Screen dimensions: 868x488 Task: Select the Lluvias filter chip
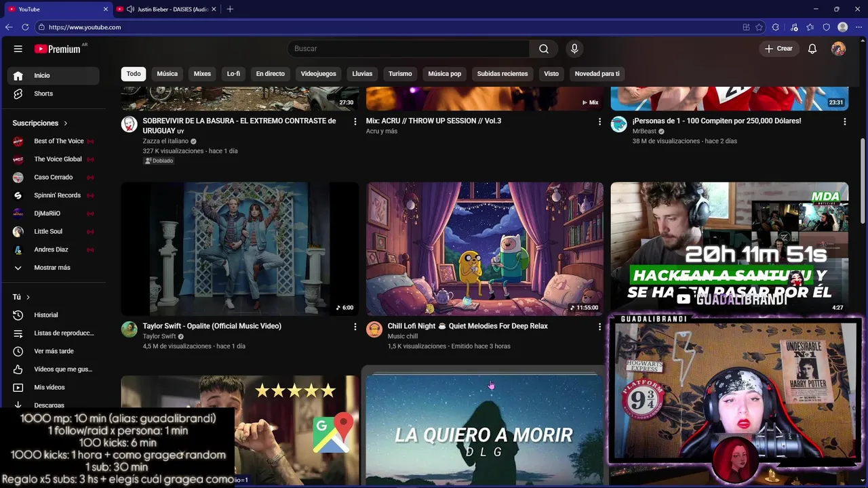[x=362, y=74]
